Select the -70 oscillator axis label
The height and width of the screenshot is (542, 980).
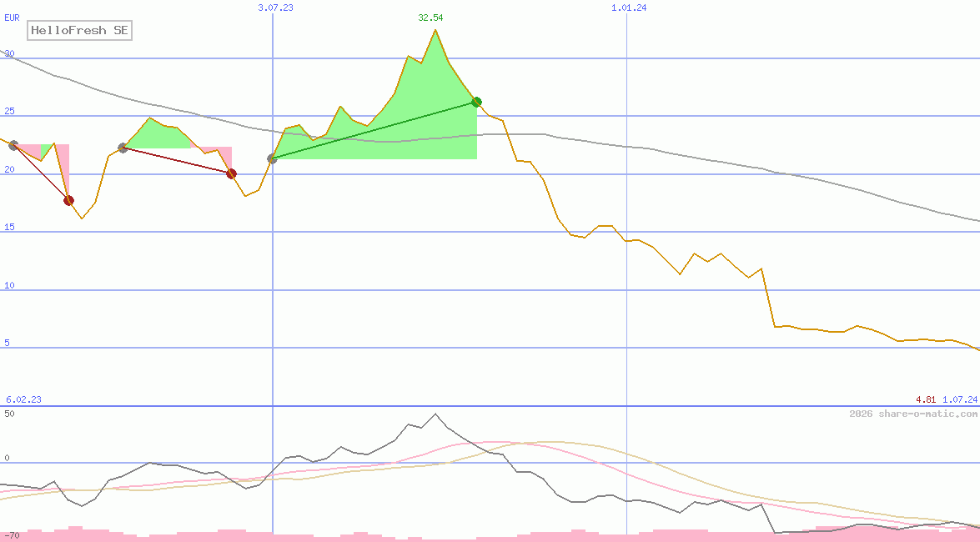tap(11, 534)
